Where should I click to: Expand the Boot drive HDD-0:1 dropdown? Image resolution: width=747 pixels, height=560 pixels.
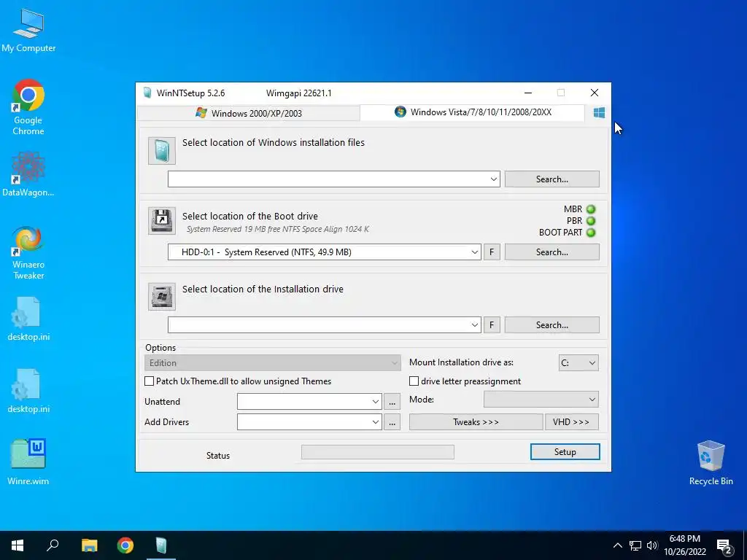(x=474, y=252)
